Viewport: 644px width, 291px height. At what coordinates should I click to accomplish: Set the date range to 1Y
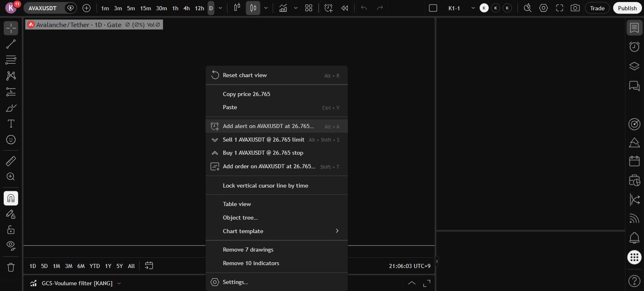pyautogui.click(x=108, y=266)
